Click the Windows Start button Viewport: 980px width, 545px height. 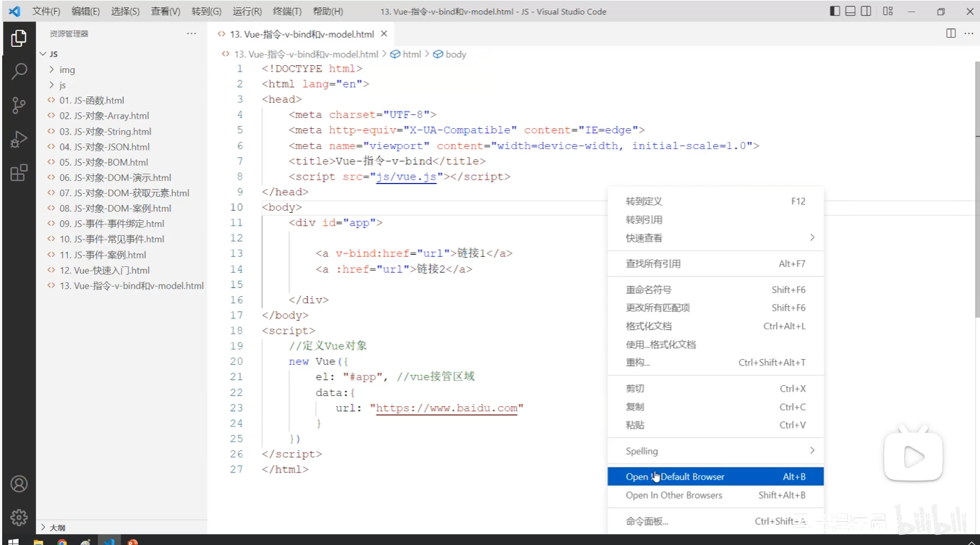13,541
